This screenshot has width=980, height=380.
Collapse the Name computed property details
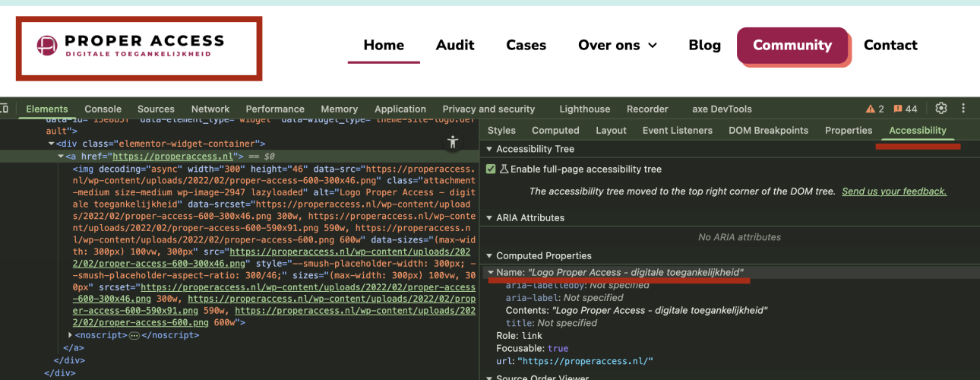[x=491, y=272]
